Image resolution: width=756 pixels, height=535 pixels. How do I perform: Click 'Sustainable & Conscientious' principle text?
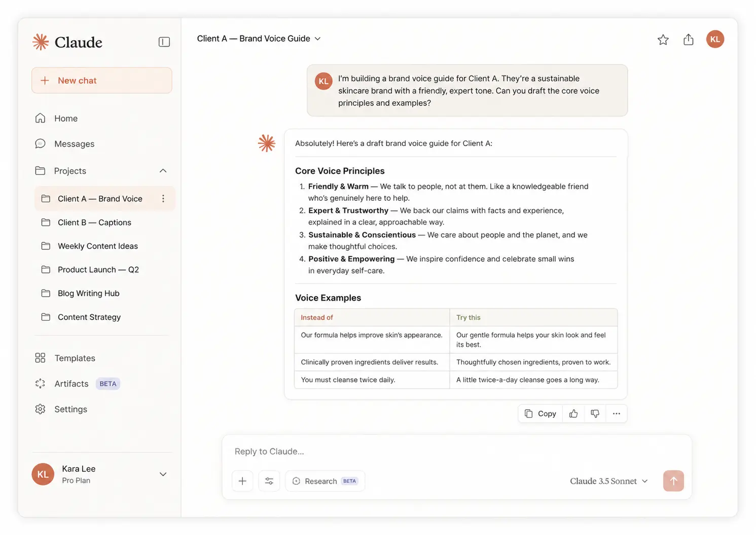[362, 235]
